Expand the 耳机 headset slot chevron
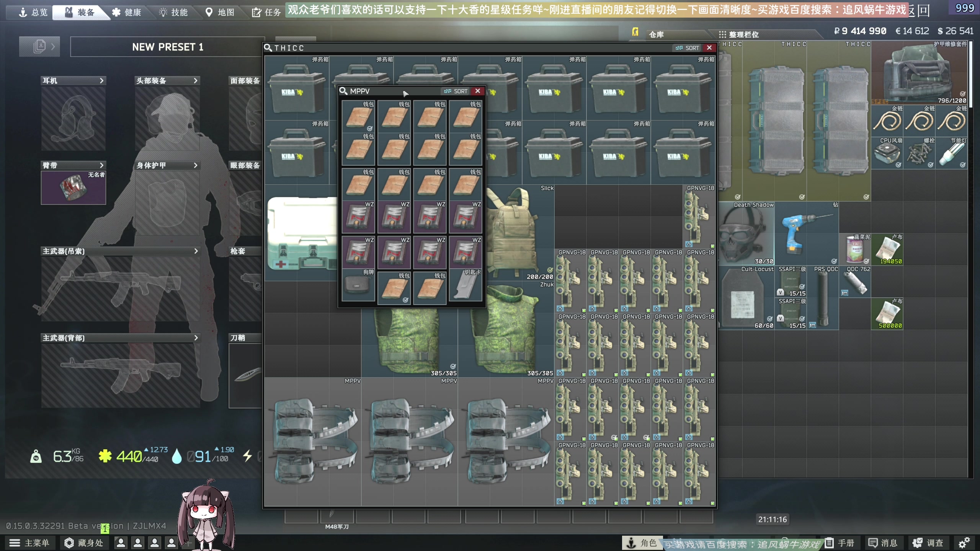Image resolution: width=980 pixels, height=551 pixels. coord(101,80)
